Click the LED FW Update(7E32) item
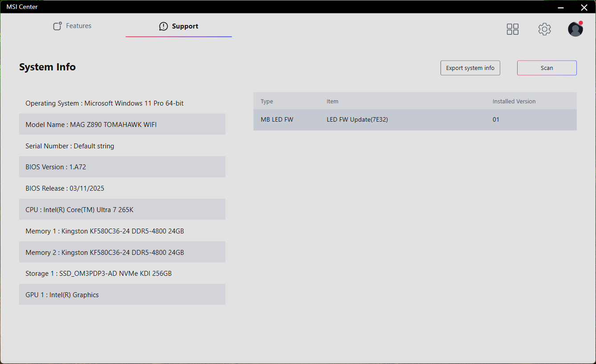The image size is (596, 364). 357,119
